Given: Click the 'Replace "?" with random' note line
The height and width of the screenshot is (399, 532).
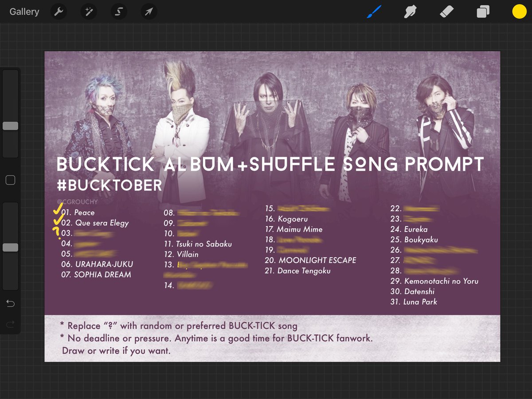Looking at the screenshot, I should [179, 326].
